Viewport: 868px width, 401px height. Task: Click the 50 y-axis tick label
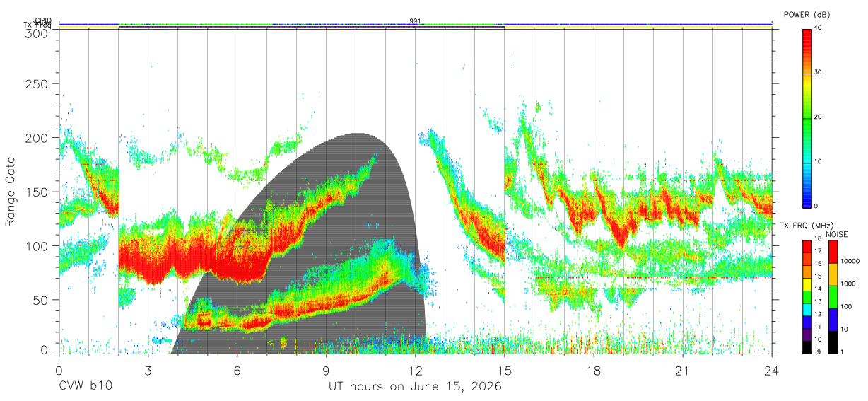point(41,300)
